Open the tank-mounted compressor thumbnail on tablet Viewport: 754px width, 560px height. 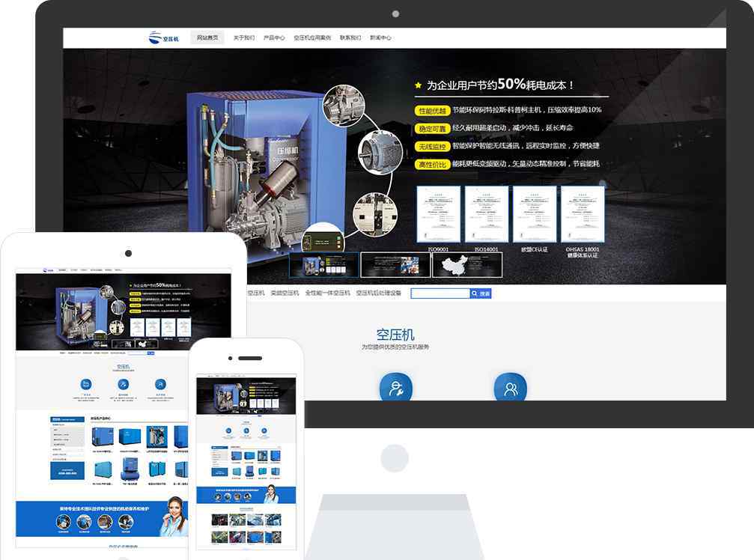tap(130, 469)
